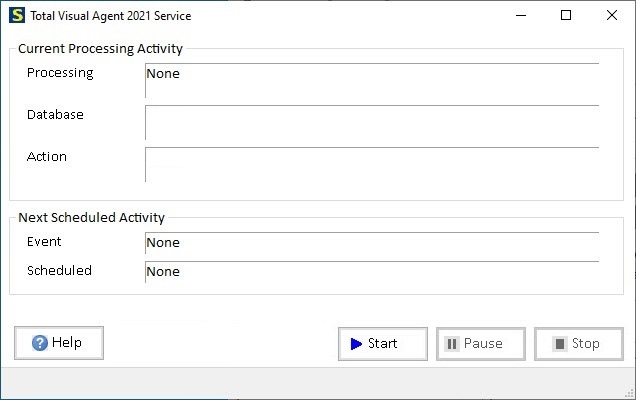Click the Total Visual Agent title bar icon

click(x=16, y=16)
